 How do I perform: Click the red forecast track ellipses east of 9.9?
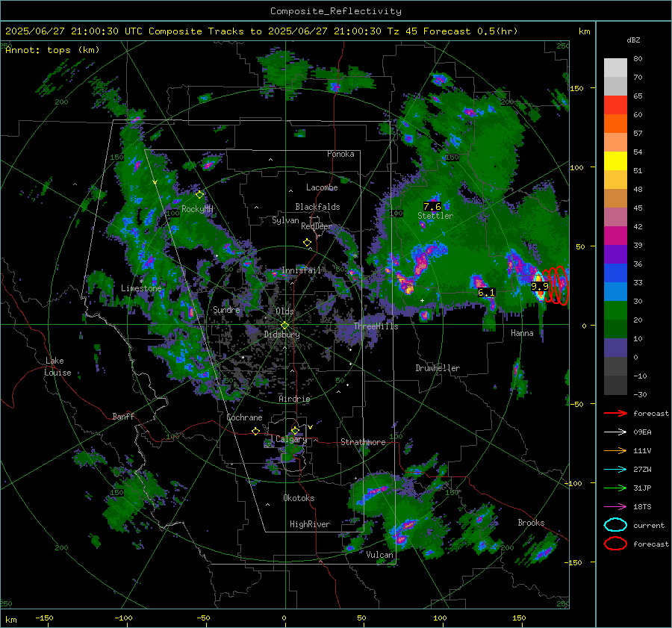pyautogui.click(x=556, y=285)
